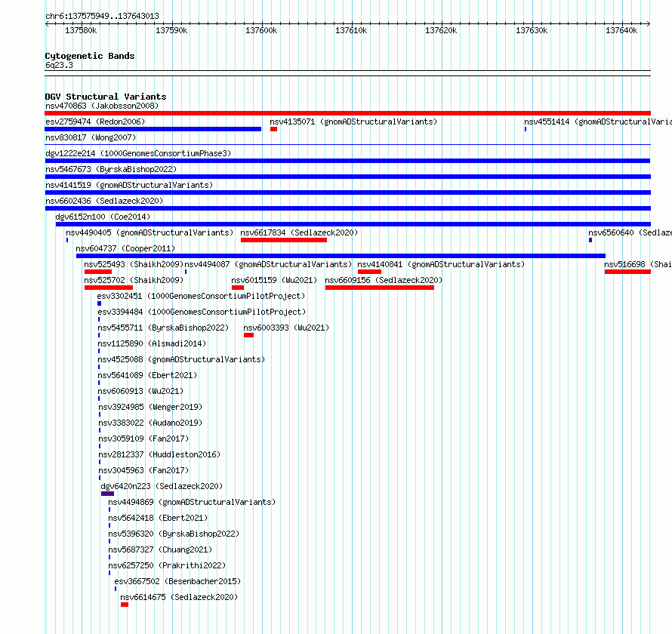Open nsv4551414 gnomAD variant label
Viewport: 672px width, 634px height.
[598, 122]
